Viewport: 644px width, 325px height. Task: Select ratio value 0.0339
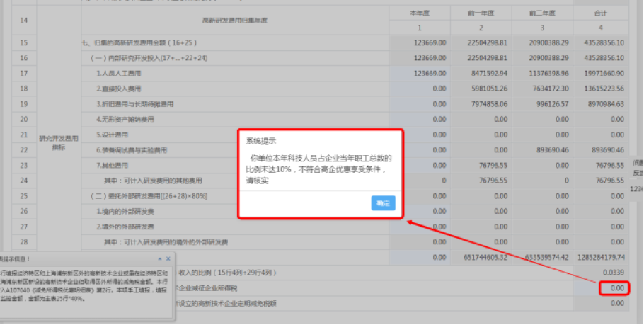coord(613,273)
